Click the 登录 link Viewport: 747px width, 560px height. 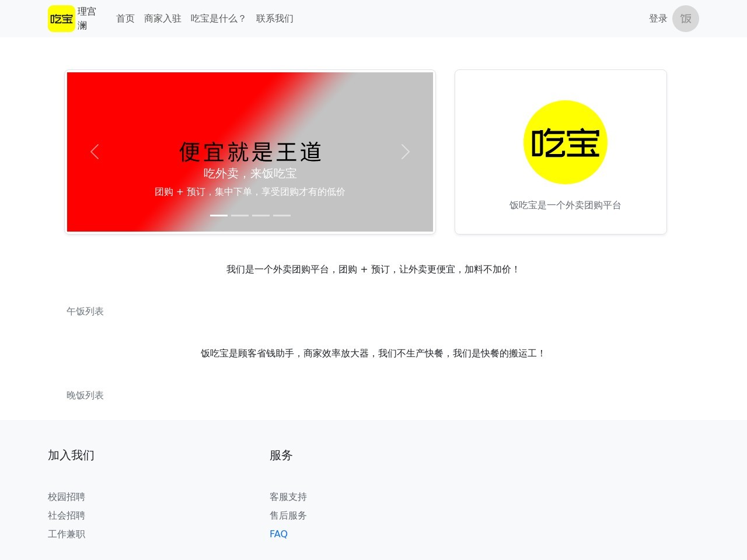pos(658,18)
